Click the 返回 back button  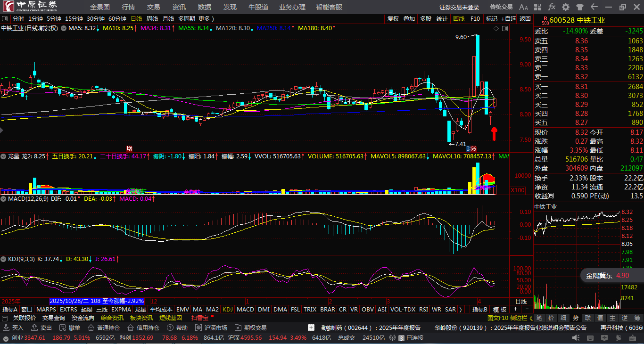(525, 19)
